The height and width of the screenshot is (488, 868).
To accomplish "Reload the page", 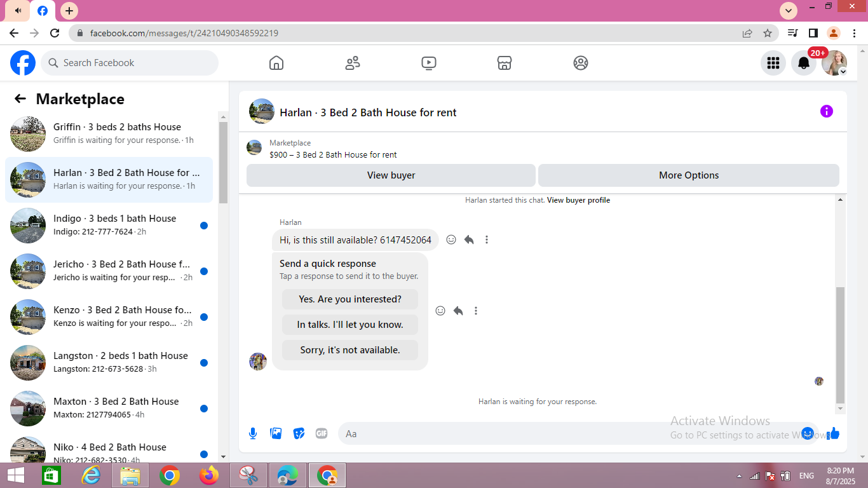I will [55, 33].
